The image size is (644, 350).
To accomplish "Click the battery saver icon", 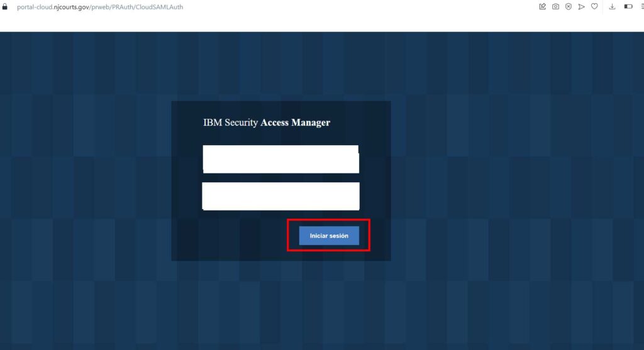I will pos(628,7).
